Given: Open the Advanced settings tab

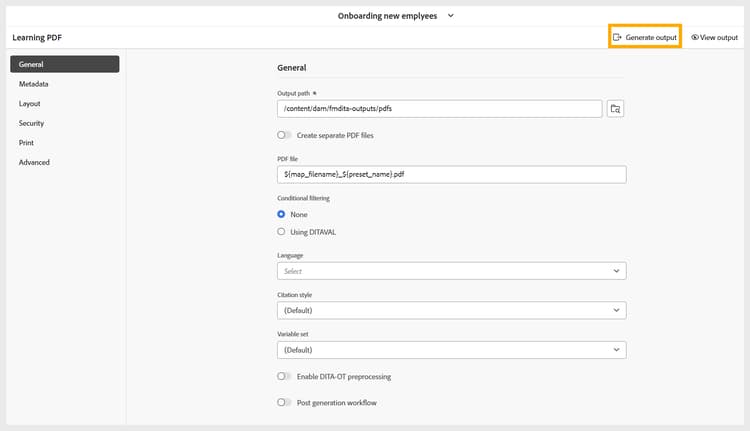Looking at the screenshot, I should point(34,162).
